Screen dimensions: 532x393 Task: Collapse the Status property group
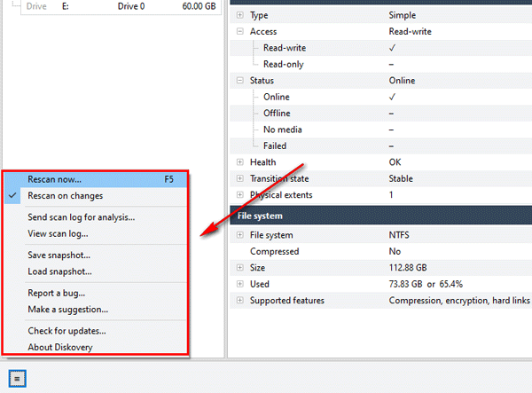tap(240, 81)
